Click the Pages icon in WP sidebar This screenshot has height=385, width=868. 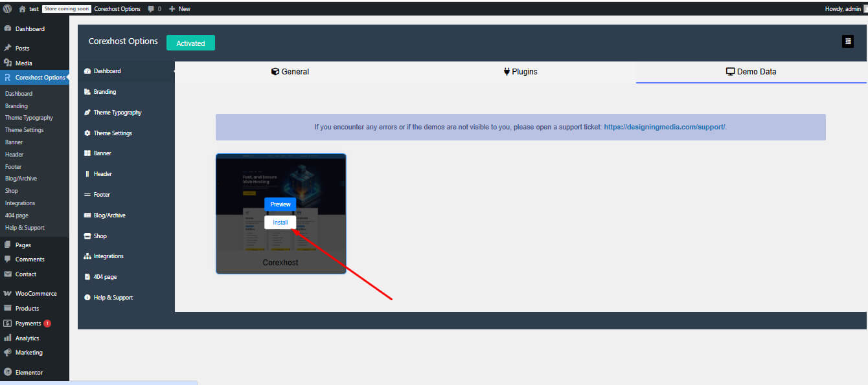tap(8, 245)
